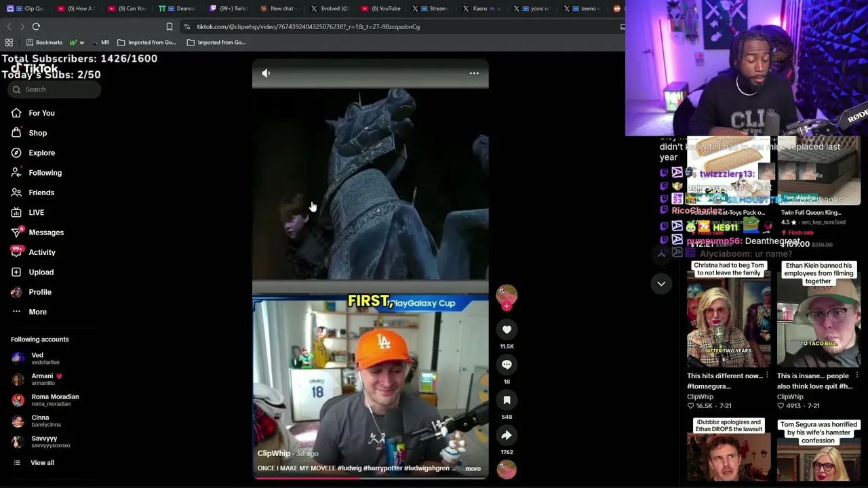Open the MR bookmark
This screenshot has width=868, height=488.
[x=101, y=42]
